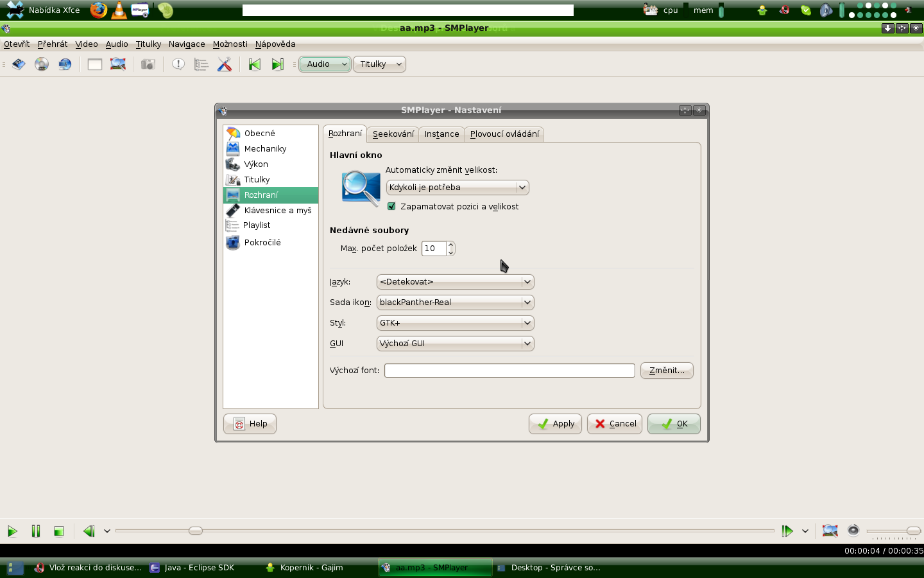
Task: Take screenshot with the camera icon
Action: 148,64
